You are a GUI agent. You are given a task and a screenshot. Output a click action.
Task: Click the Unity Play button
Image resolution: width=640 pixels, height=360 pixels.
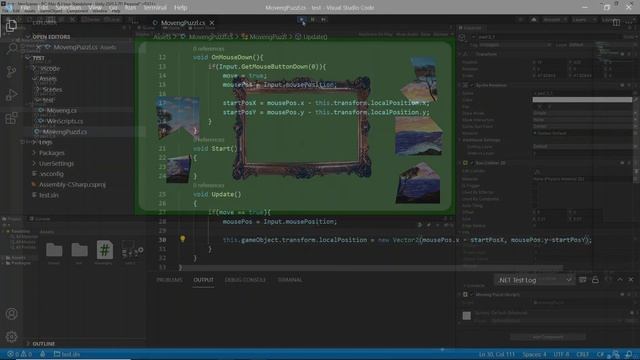302,19
